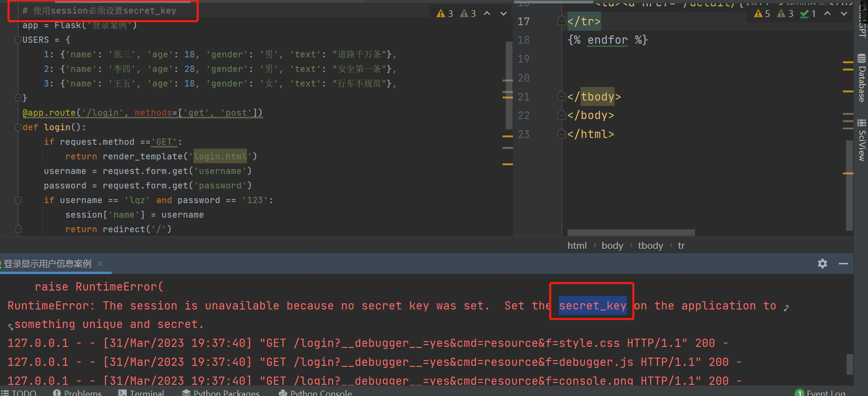The image size is (868, 396).
Task: Open the Event Log panel
Action: (820, 392)
